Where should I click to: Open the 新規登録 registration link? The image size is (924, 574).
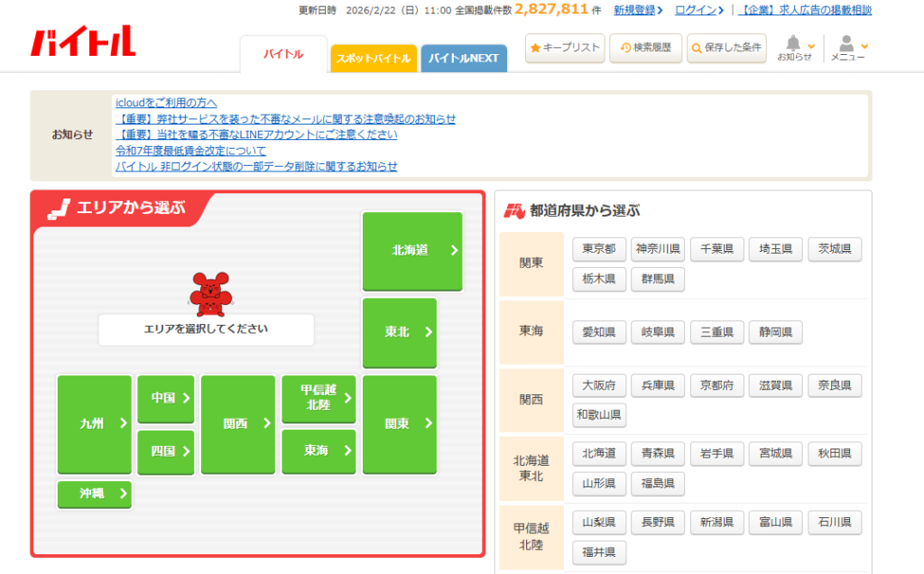637,10
